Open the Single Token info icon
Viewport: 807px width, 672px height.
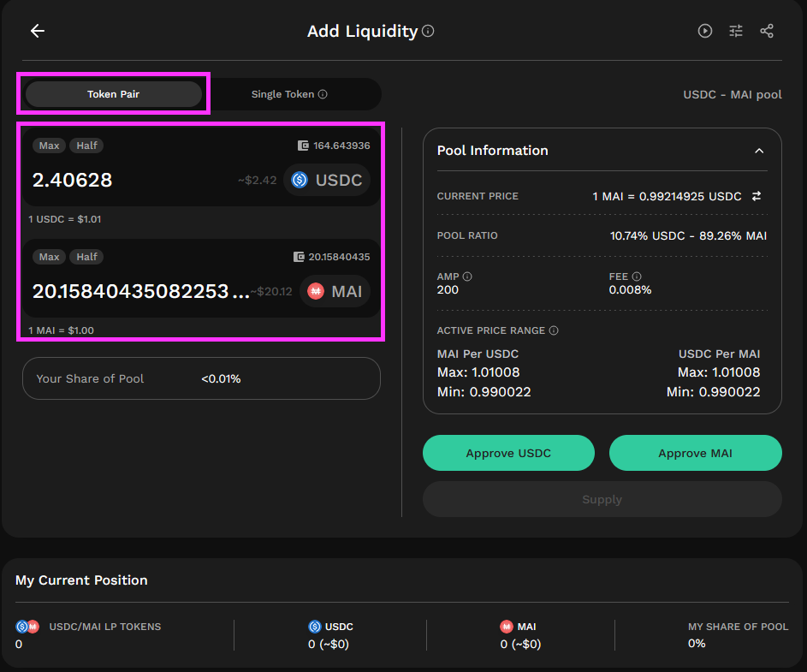tap(323, 94)
